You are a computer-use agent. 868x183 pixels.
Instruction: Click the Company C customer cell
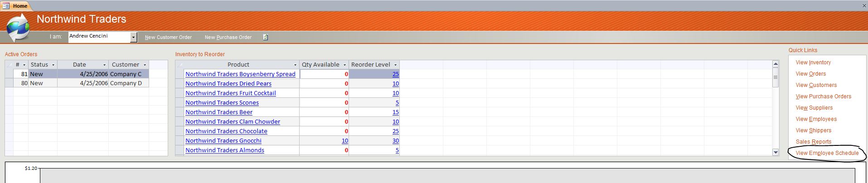coord(129,74)
